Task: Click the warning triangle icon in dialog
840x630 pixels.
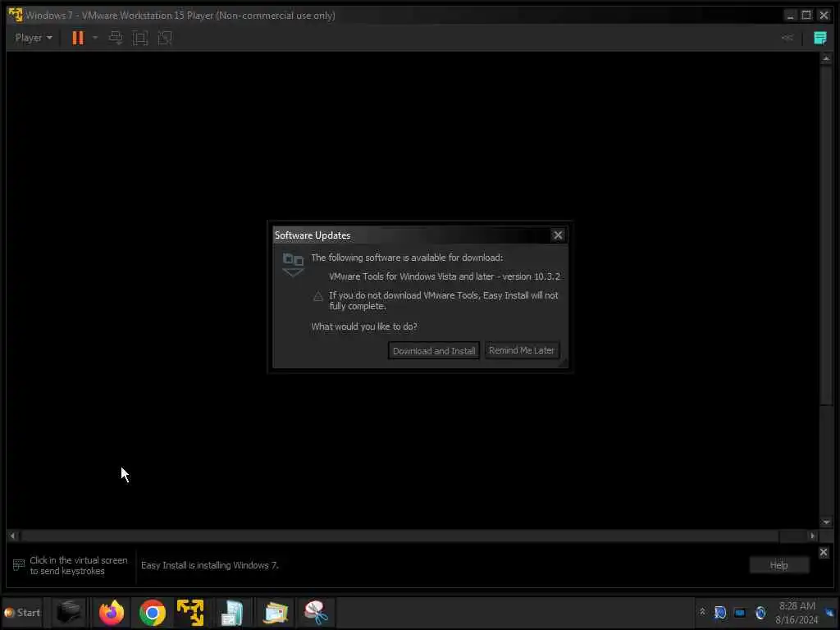Action: [317, 296]
